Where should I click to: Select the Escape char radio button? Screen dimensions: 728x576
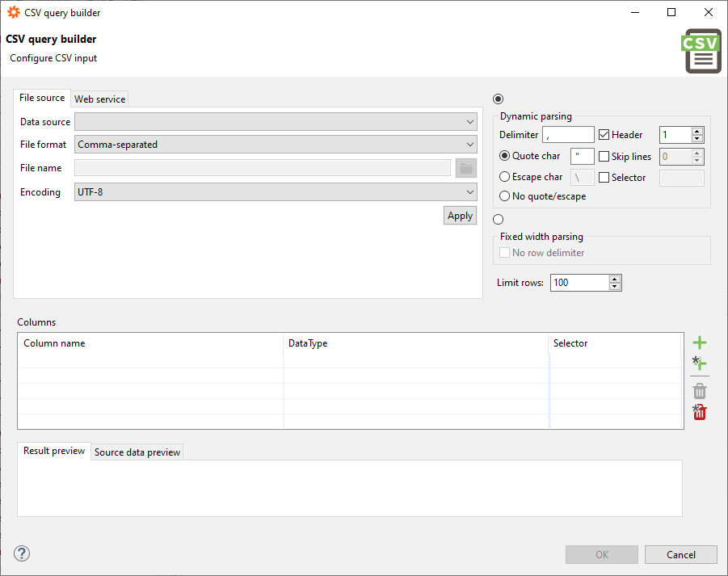click(x=505, y=177)
